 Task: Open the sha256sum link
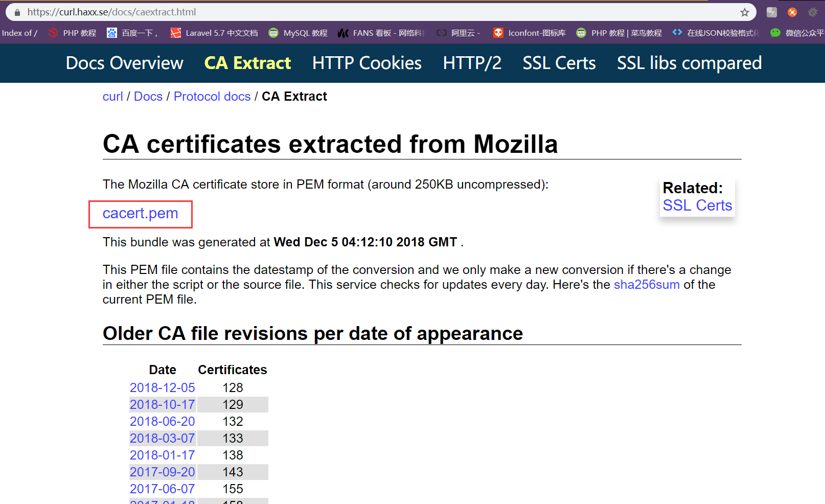(646, 285)
